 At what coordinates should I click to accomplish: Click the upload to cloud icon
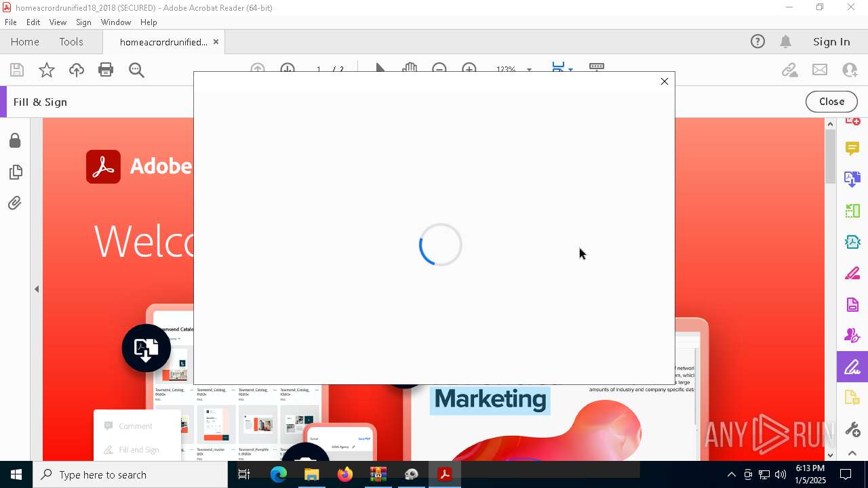click(77, 70)
